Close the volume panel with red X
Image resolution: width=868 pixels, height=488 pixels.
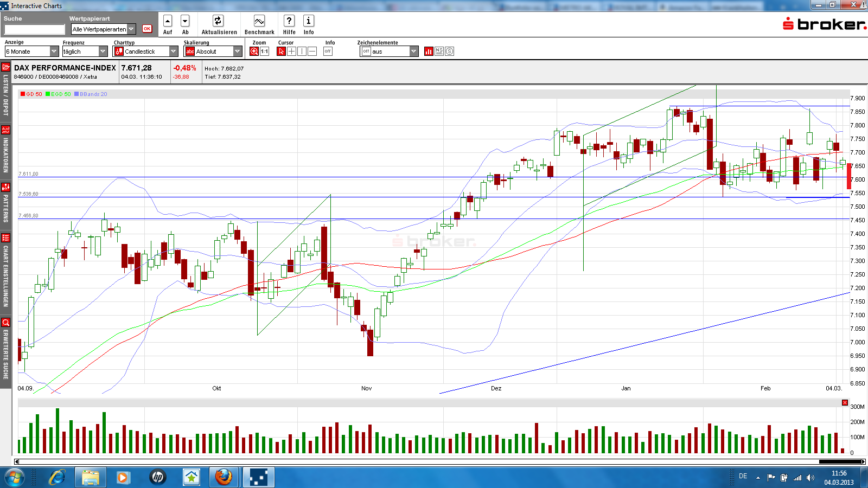pos(845,402)
